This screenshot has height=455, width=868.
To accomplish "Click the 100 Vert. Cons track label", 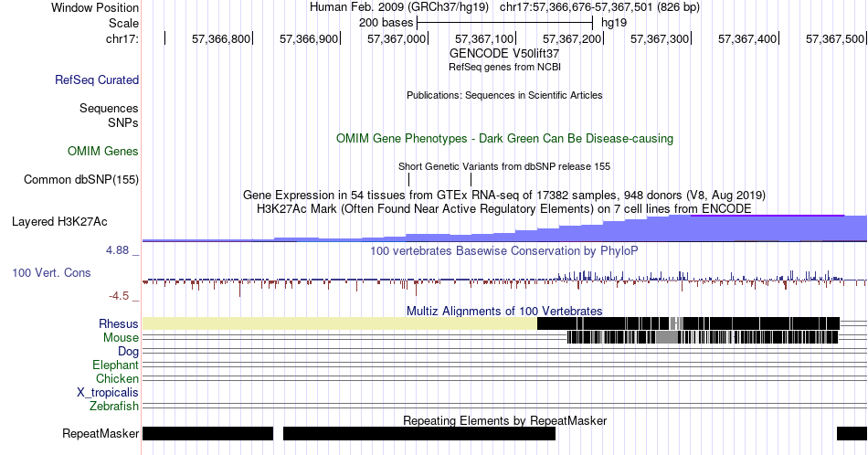I will pyautogui.click(x=51, y=272).
